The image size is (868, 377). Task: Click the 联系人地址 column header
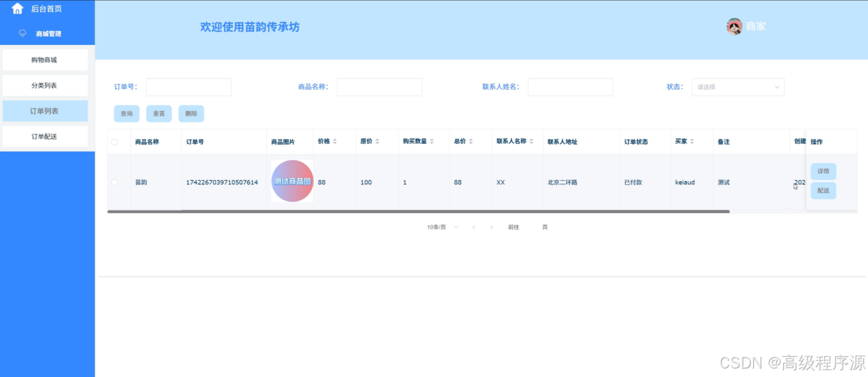tap(563, 141)
